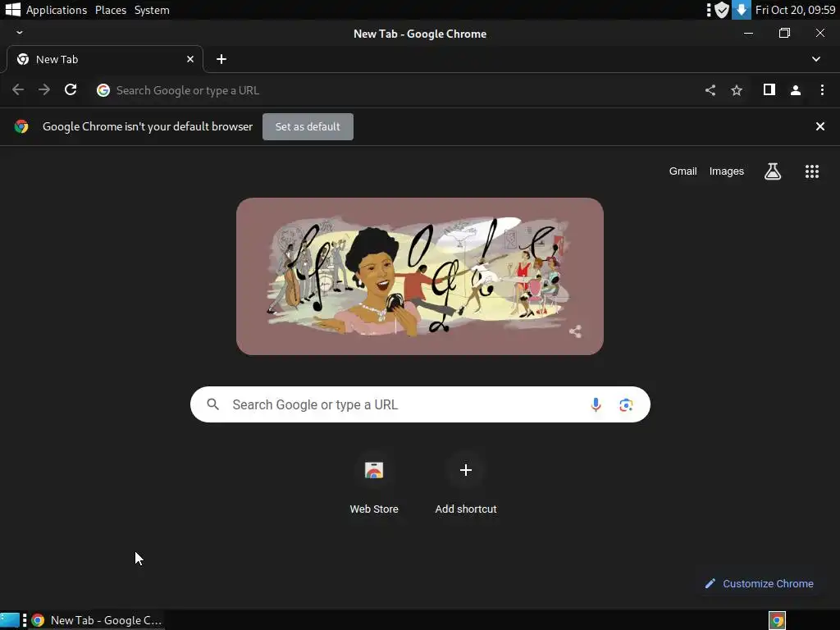Open the Web Store shortcut
The image size is (840, 630).
pyautogui.click(x=374, y=485)
